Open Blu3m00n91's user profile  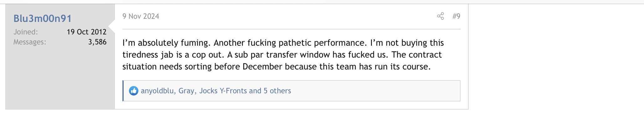point(43,18)
